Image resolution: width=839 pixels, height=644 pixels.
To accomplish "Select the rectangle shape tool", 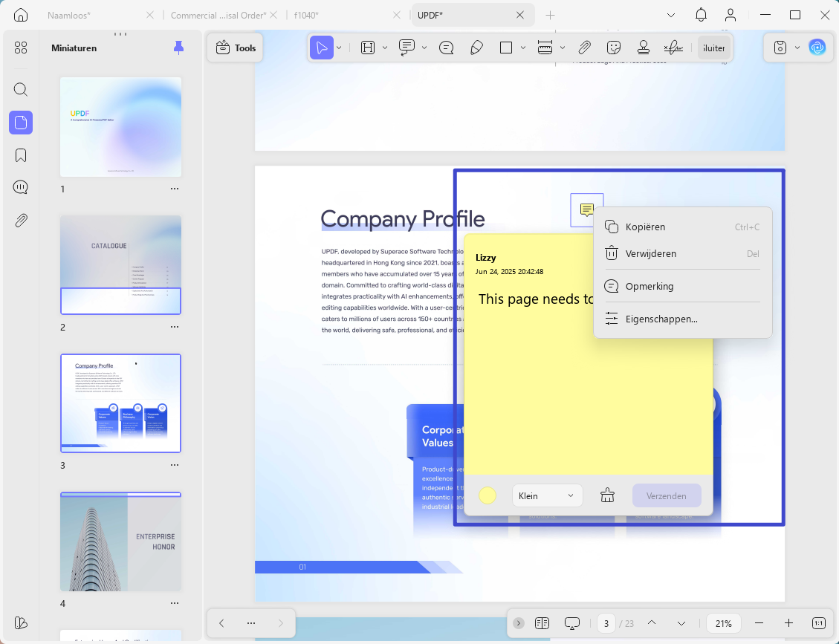I will tap(505, 48).
